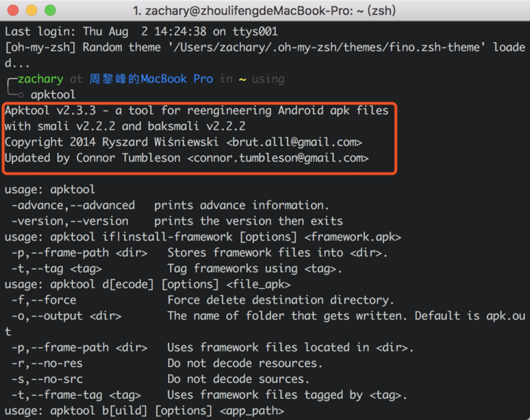The height and width of the screenshot is (420, 530).
Task: Click 'Do not decode resources.' description
Action: pyautogui.click(x=245, y=363)
